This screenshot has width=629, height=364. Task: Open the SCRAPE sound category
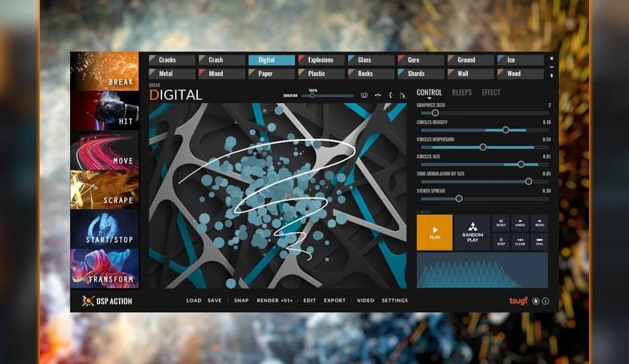105,190
